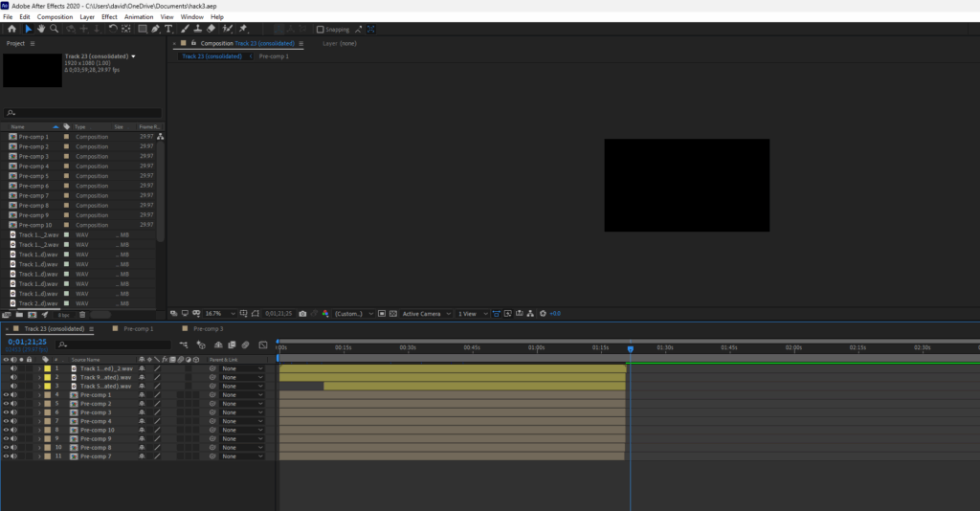Click the Delete trash icon in Project panel
Image resolution: width=980 pixels, height=511 pixels.
point(82,315)
